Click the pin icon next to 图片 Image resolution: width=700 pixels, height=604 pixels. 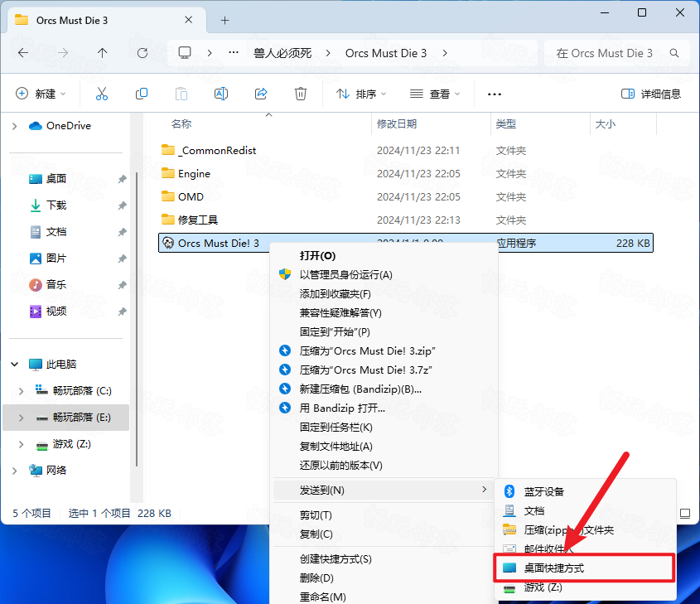(122, 259)
